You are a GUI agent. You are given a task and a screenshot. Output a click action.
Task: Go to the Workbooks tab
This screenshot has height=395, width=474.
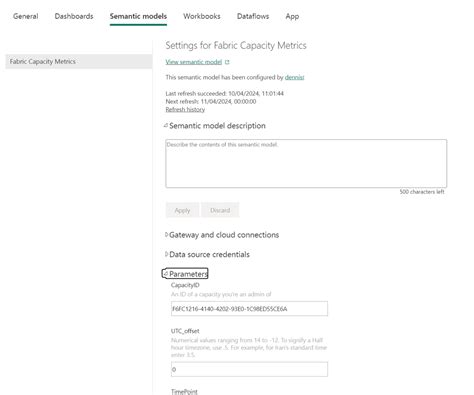[202, 16]
